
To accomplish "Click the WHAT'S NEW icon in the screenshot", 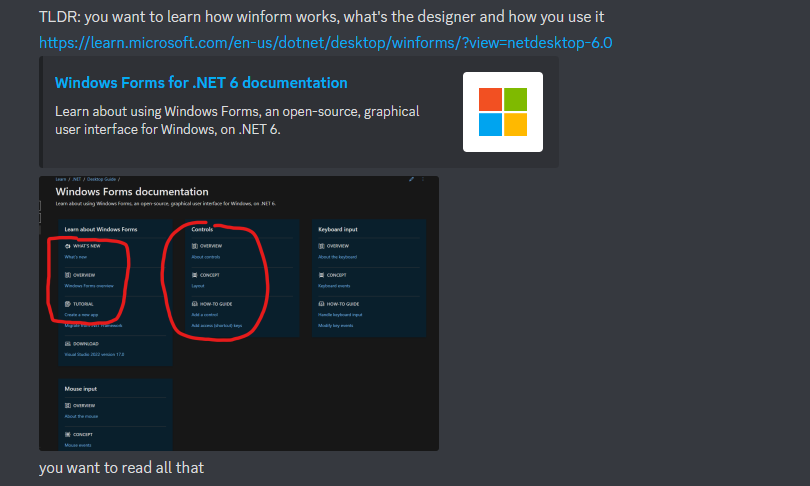I will coord(68,246).
